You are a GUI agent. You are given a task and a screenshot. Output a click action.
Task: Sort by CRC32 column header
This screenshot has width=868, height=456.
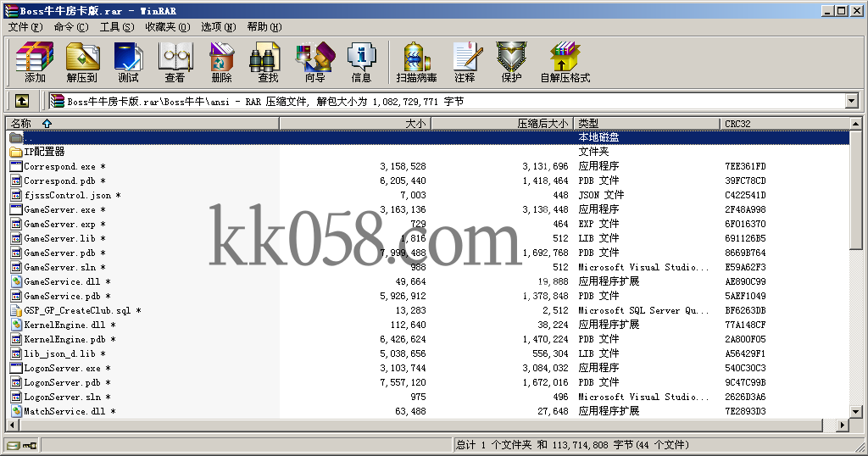click(784, 124)
